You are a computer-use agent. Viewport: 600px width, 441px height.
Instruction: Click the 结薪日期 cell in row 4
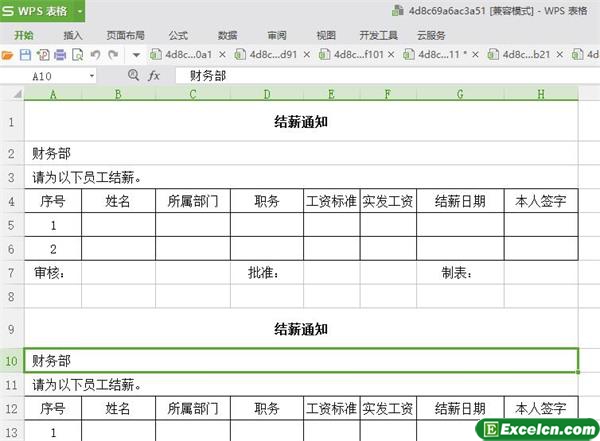[460, 201]
